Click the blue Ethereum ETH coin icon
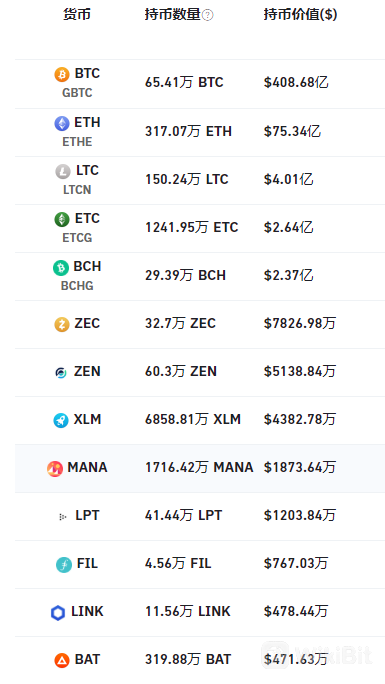 point(61,123)
